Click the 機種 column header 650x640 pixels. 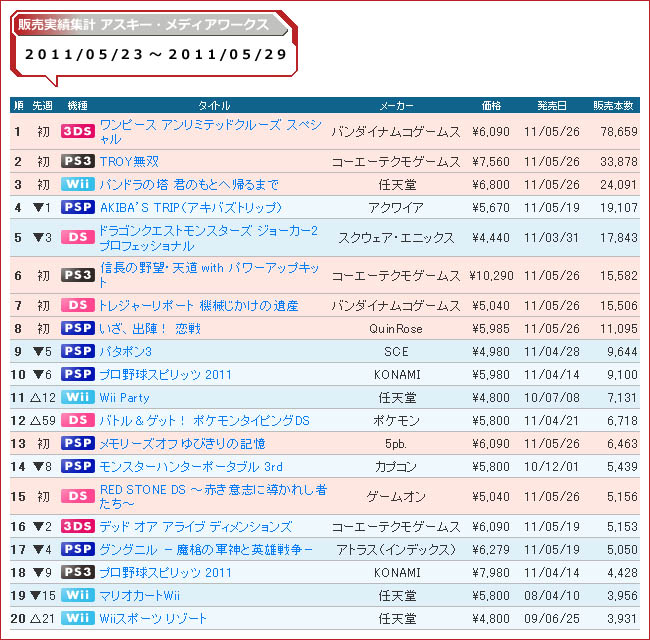pos(78,106)
